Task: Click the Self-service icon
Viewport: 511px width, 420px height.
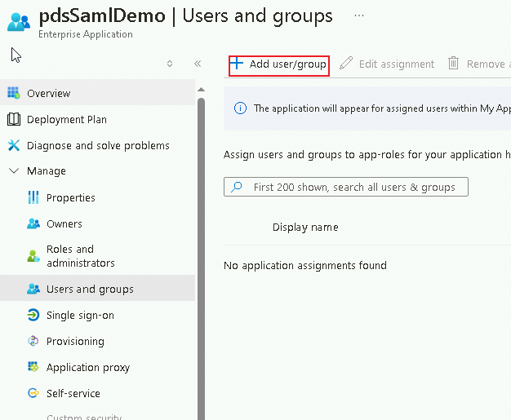Action: coord(33,393)
